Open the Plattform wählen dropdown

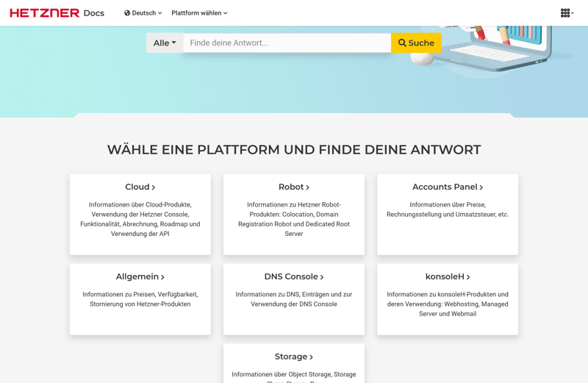click(199, 13)
